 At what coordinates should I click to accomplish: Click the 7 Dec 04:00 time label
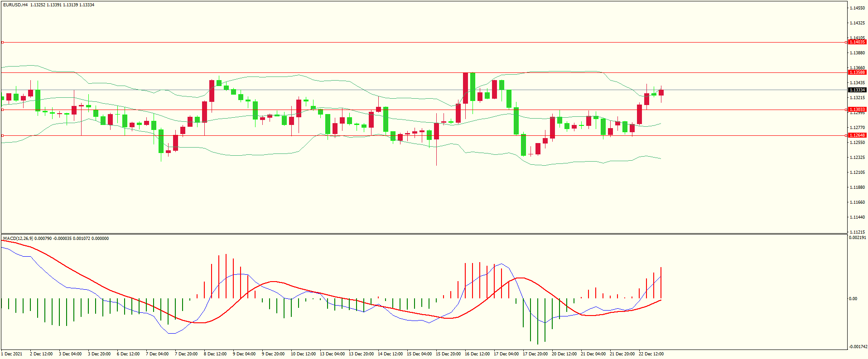coord(157,354)
